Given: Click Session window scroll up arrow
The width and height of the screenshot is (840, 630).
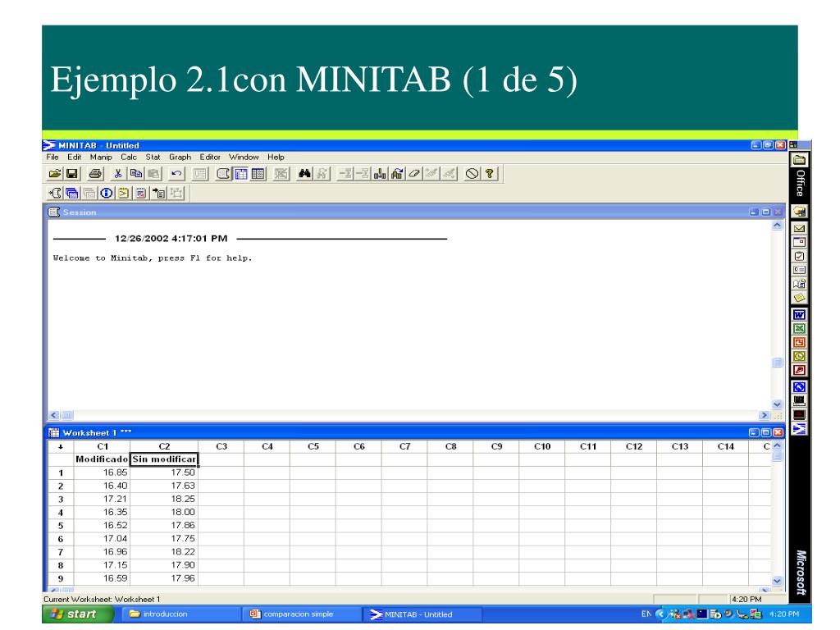Looking at the screenshot, I should click(778, 226).
